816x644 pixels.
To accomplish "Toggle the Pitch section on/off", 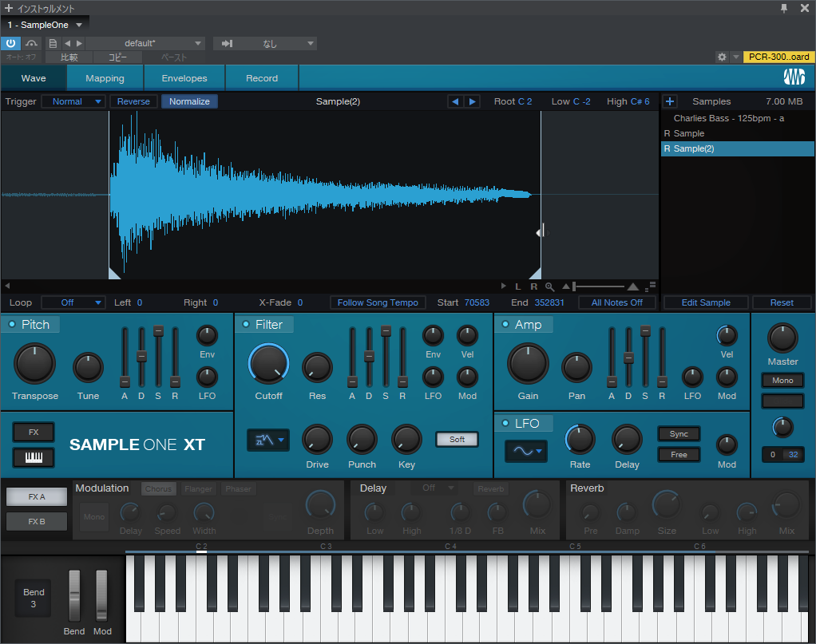I will click(x=12, y=325).
